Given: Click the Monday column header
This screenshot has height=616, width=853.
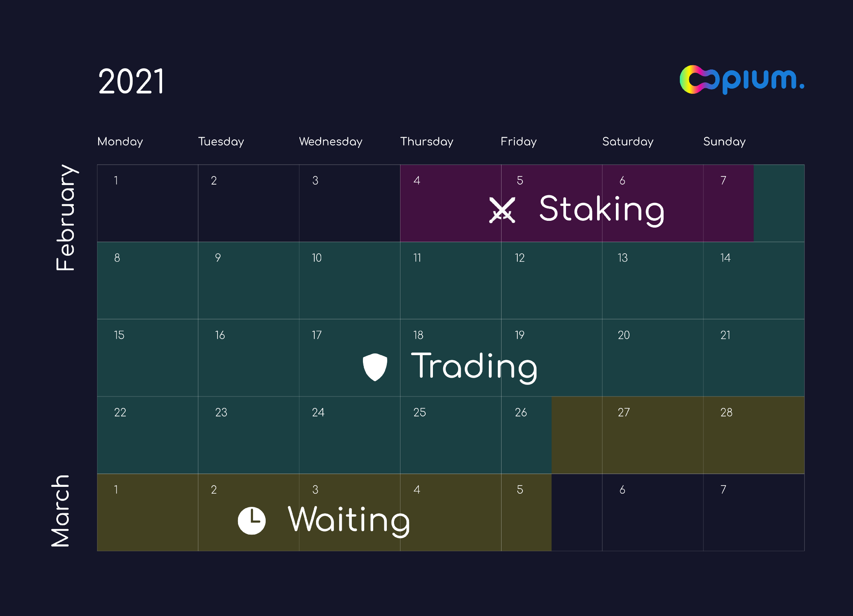Looking at the screenshot, I should [x=120, y=142].
